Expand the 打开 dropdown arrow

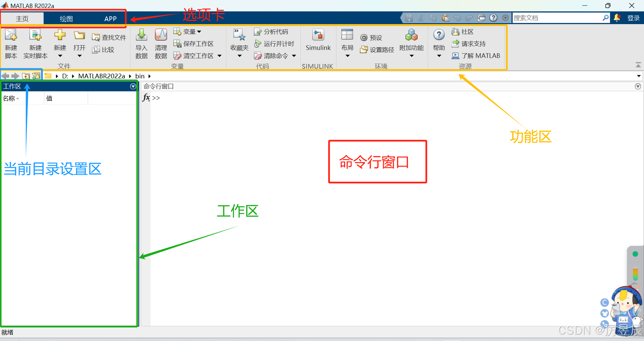click(x=79, y=56)
